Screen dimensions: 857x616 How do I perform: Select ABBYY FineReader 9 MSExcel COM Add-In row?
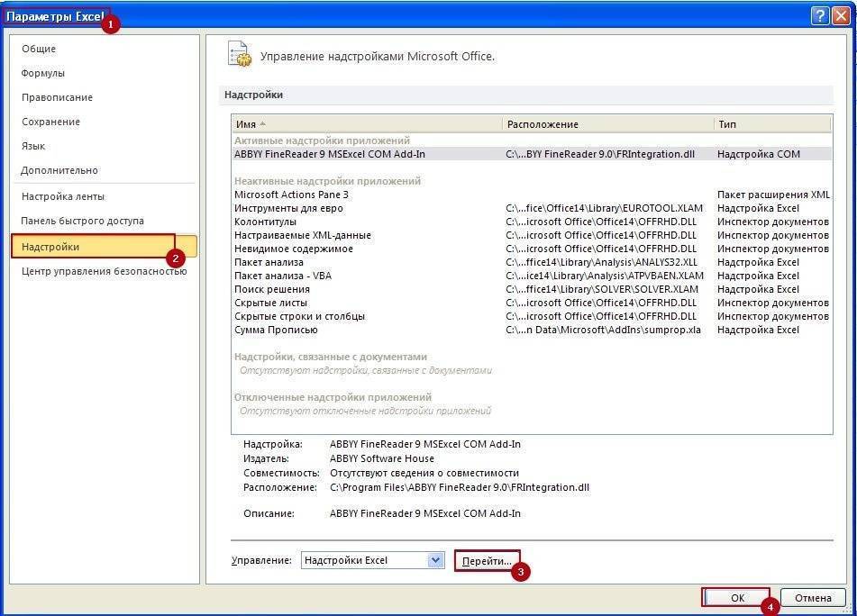click(330, 154)
